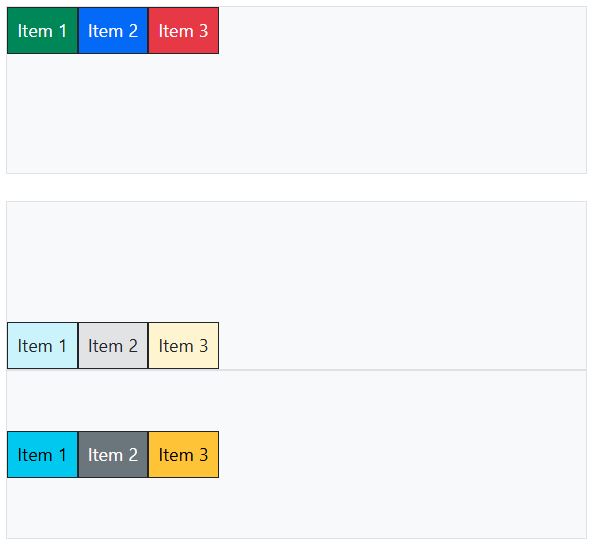This screenshot has height=548, width=594.
Task: Click empty area above light gray Item 2
Action: tap(113, 262)
